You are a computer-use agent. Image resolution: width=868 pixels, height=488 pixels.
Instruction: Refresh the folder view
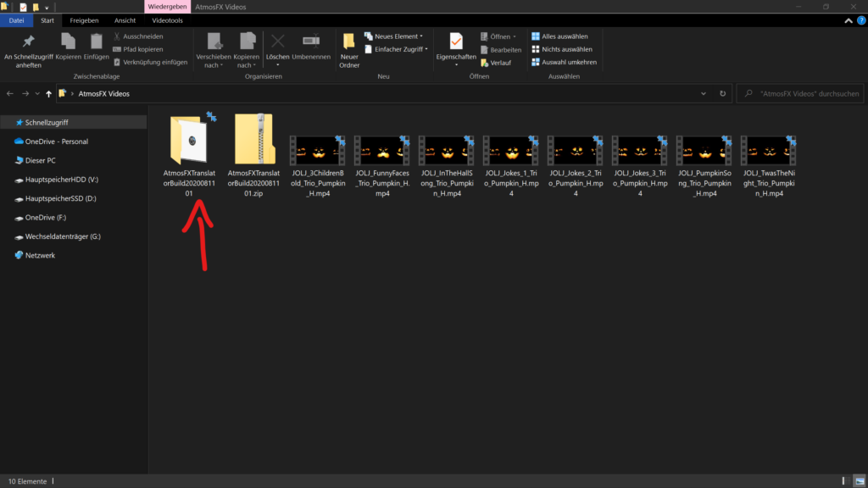[x=722, y=93]
